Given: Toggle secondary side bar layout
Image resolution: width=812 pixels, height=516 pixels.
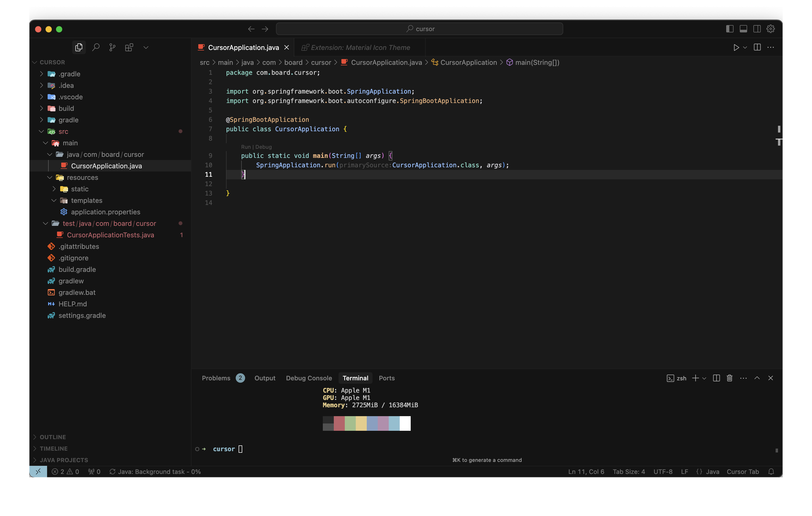Looking at the screenshot, I should [757, 29].
